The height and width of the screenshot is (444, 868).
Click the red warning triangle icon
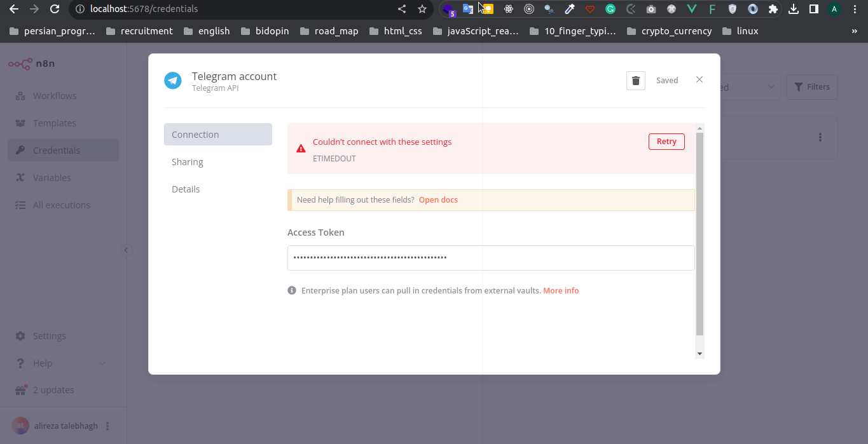(301, 149)
